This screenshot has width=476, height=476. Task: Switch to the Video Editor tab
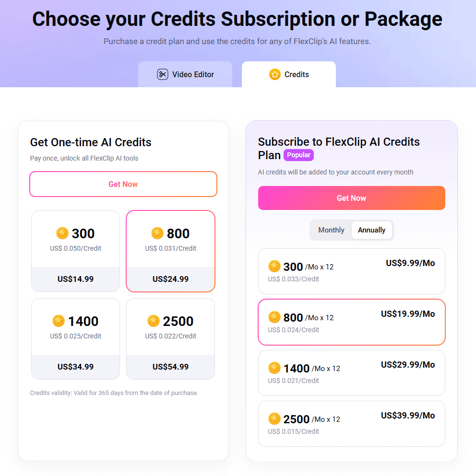pyautogui.click(x=185, y=74)
